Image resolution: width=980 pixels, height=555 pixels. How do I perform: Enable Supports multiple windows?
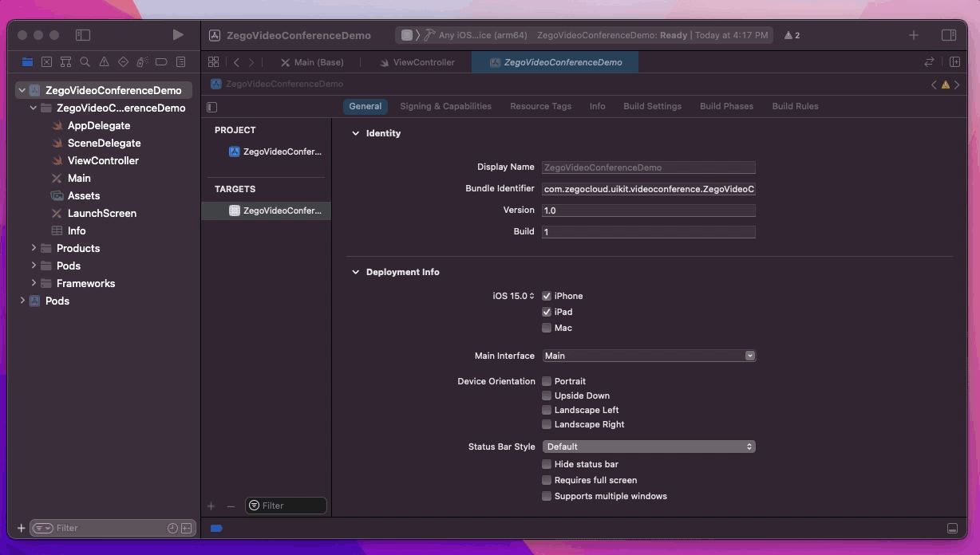pyautogui.click(x=547, y=496)
